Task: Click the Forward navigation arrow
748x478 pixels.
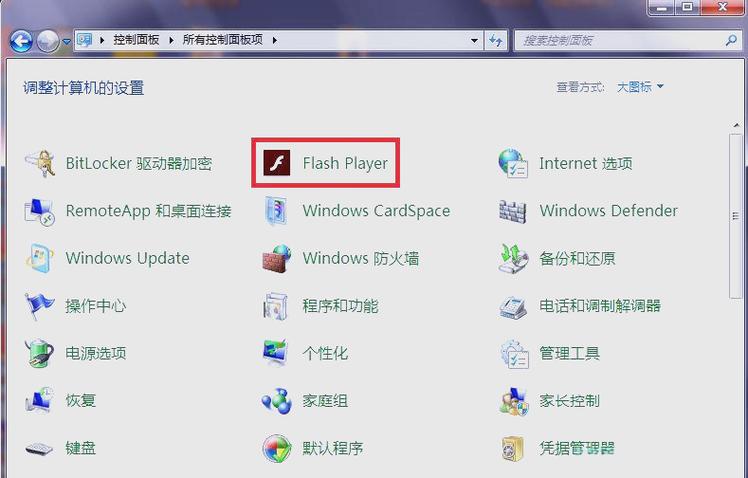Action: 48,41
